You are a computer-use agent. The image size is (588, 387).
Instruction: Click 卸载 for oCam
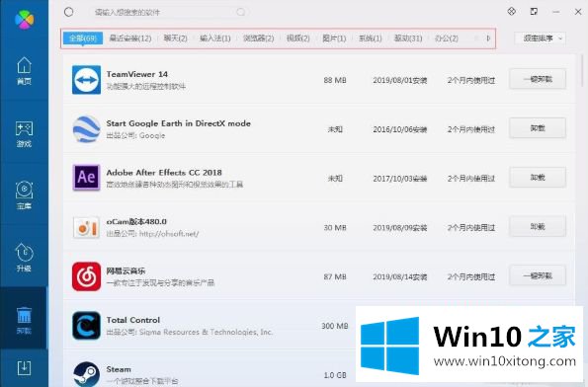(x=538, y=226)
